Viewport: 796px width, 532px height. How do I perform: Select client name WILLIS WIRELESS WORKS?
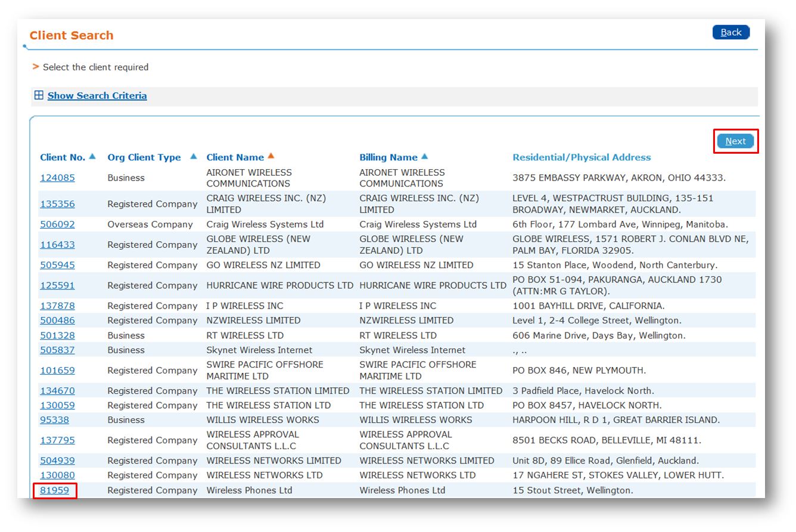point(263,419)
